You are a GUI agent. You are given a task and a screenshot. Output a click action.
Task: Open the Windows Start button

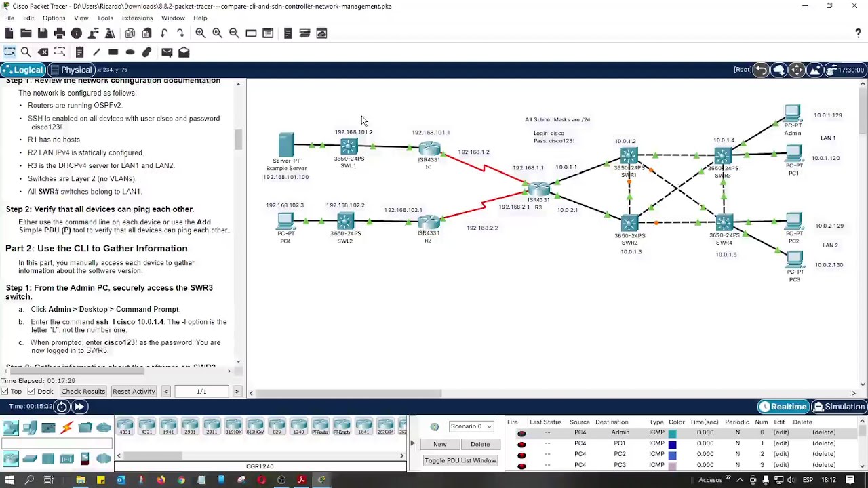[x=9, y=480]
